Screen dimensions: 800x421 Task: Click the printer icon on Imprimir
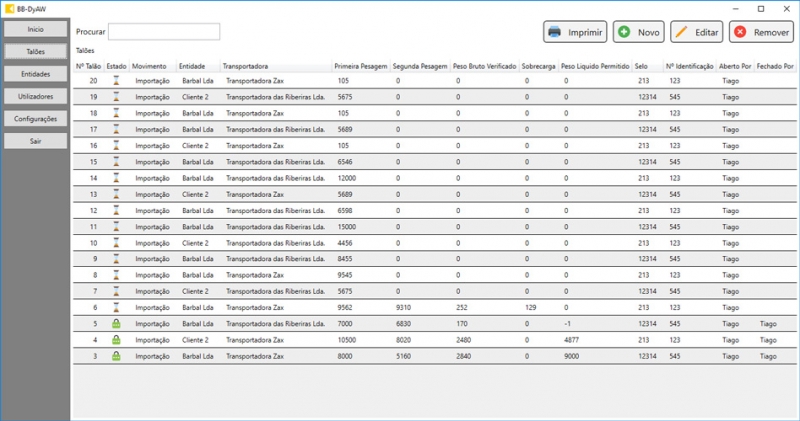coord(555,32)
